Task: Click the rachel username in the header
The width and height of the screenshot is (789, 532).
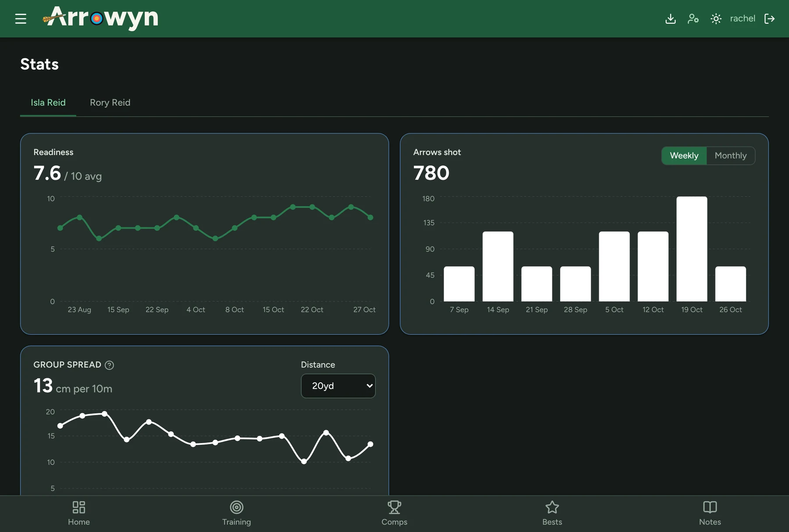Action: pyautogui.click(x=743, y=18)
